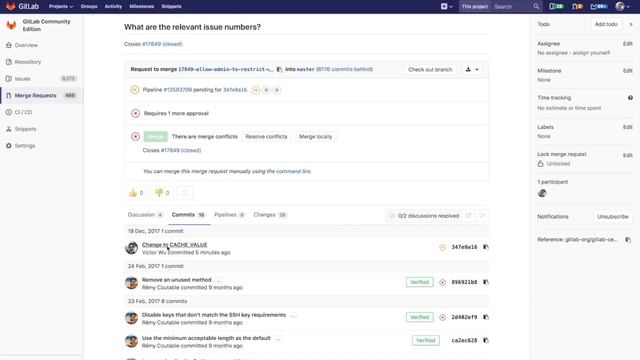Image resolution: width=640 pixels, height=360 pixels.
Task: Click failed pipeline icon for commit 2d402ef9
Action: [x=442, y=317]
